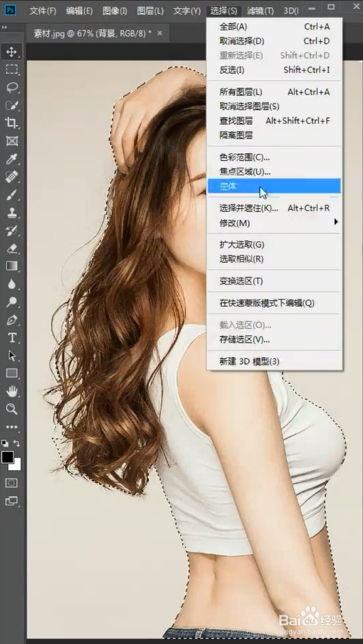Open 色彩范围(C)... dialog

274,157
